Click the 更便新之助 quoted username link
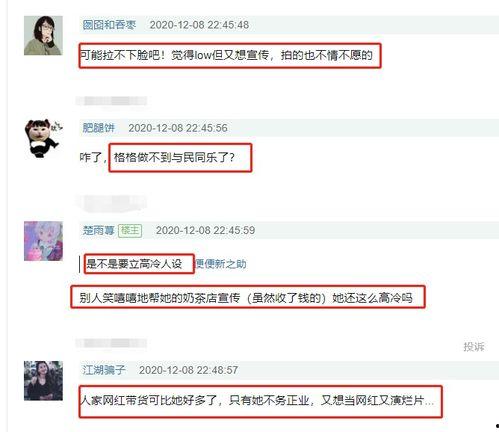 pos(221,264)
